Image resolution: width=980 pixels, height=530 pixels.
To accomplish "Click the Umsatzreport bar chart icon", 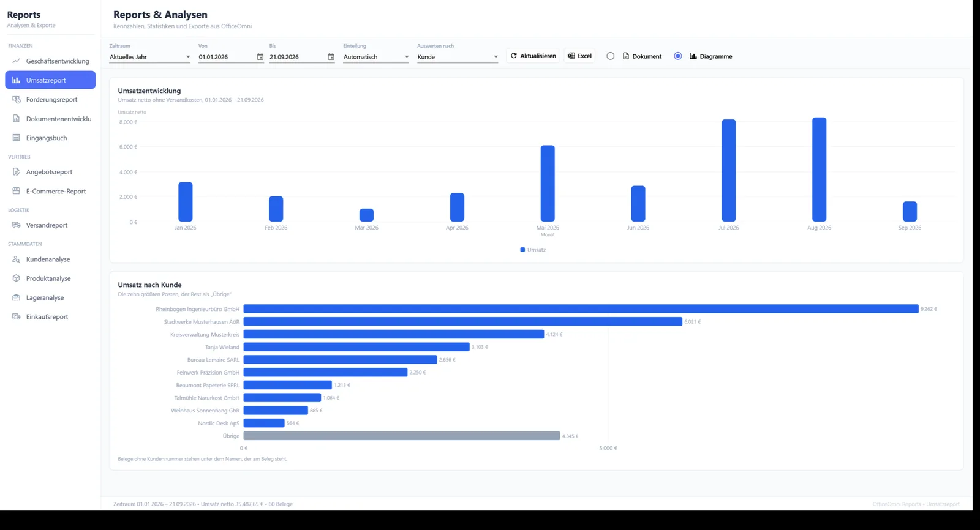I will [x=16, y=80].
